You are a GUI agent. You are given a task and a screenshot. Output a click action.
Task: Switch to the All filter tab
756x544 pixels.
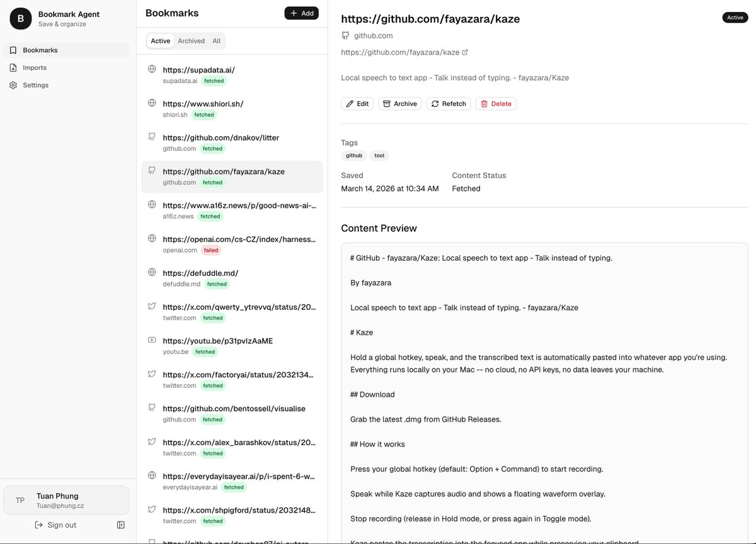click(x=216, y=41)
